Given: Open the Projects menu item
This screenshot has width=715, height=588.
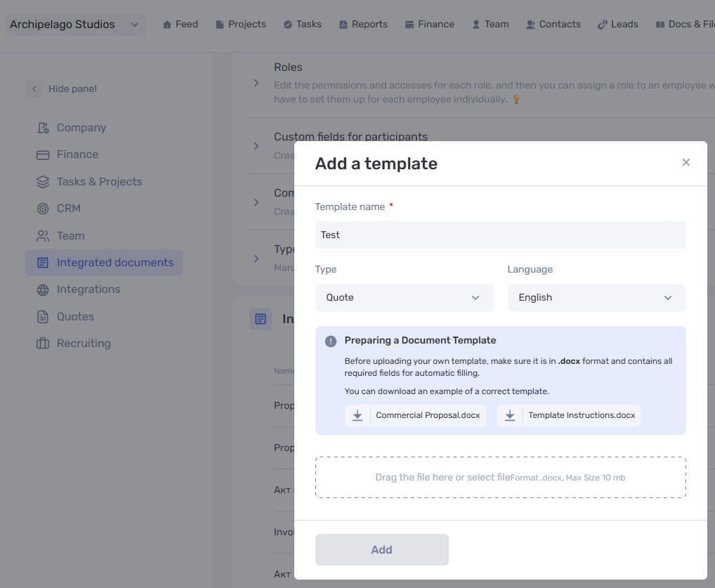Looking at the screenshot, I should pos(241,24).
